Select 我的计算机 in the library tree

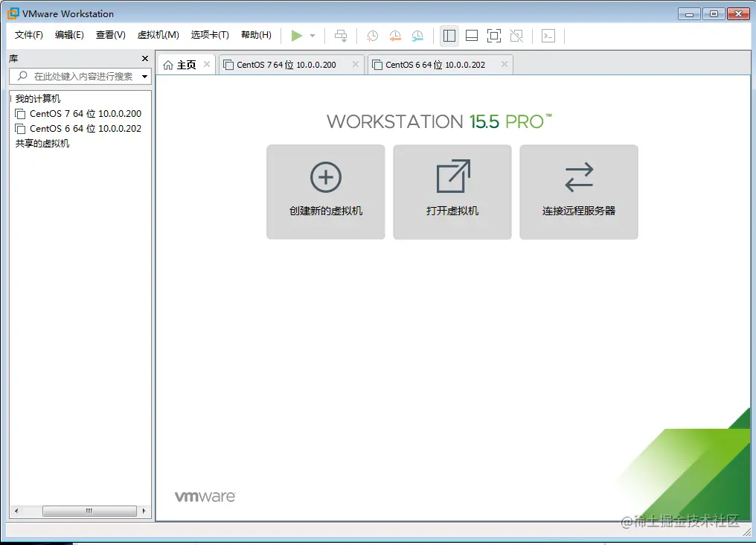tap(38, 99)
